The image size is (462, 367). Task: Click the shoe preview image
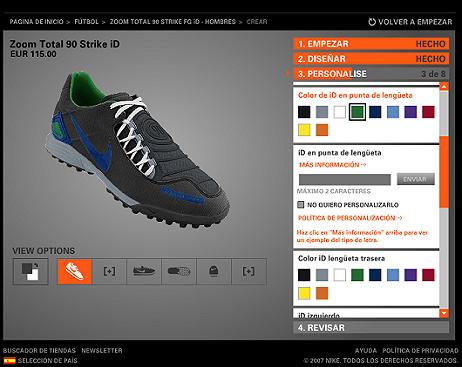click(137, 150)
